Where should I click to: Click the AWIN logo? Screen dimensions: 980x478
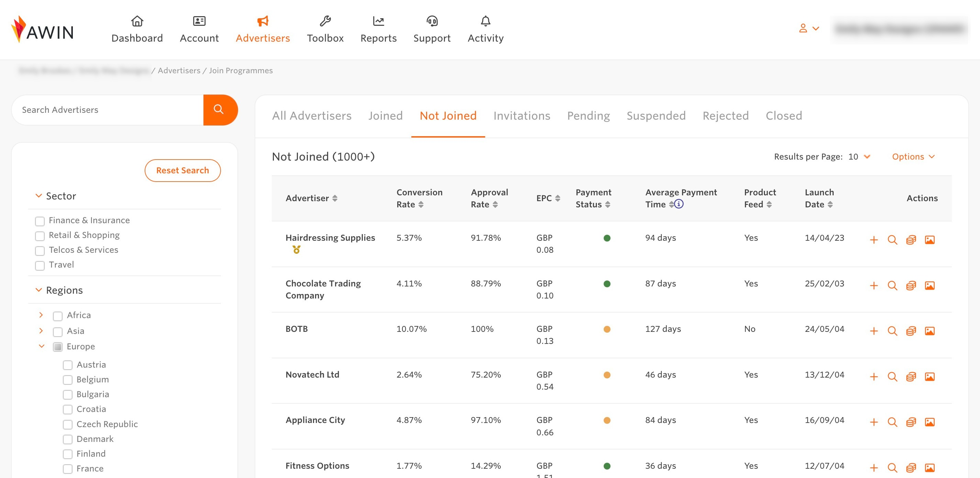[42, 29]
